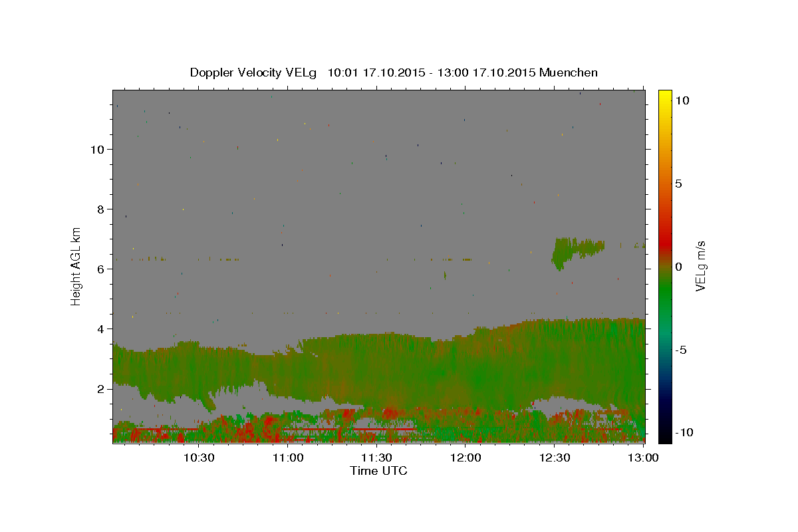Screen dimensions: 798x532
Task: Click the 12:00 time tick label
Action: coord(465,458)
